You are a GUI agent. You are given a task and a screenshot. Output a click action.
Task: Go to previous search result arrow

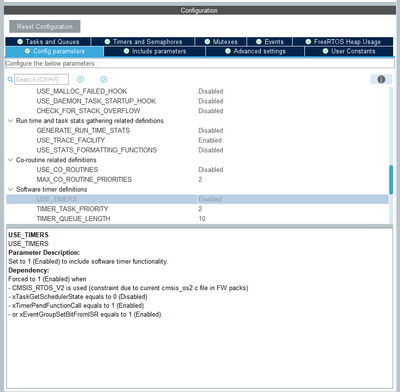click(x=80, y=79)
